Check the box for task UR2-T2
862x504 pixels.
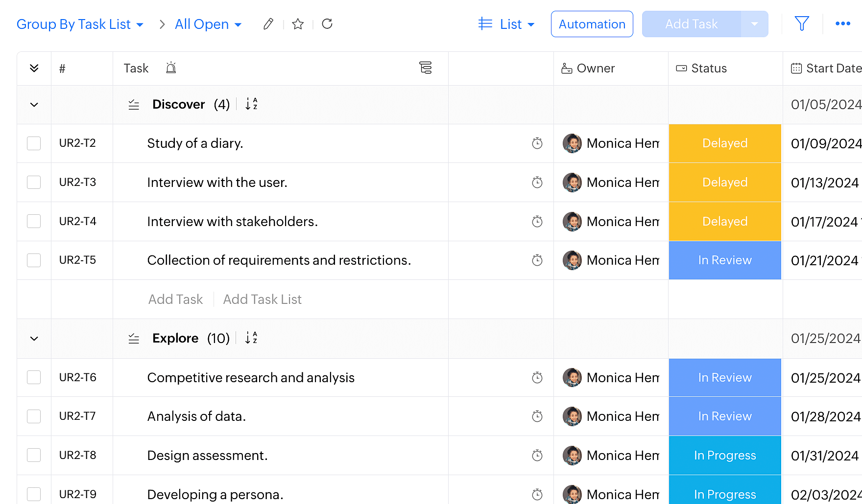pyautogui.click(x=34, y=143)
